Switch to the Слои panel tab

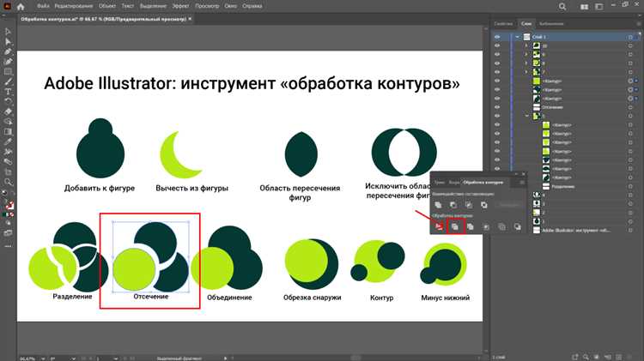coord(526,24)
